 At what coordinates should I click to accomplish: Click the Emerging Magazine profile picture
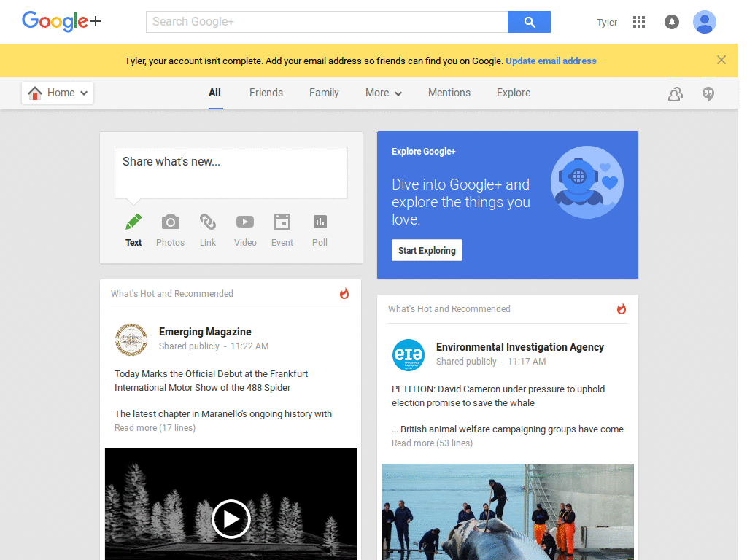point(131,340)
